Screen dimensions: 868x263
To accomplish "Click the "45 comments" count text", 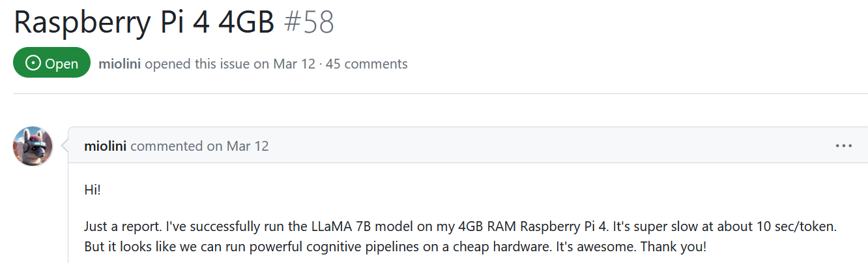I will click(x=367, y=64).
